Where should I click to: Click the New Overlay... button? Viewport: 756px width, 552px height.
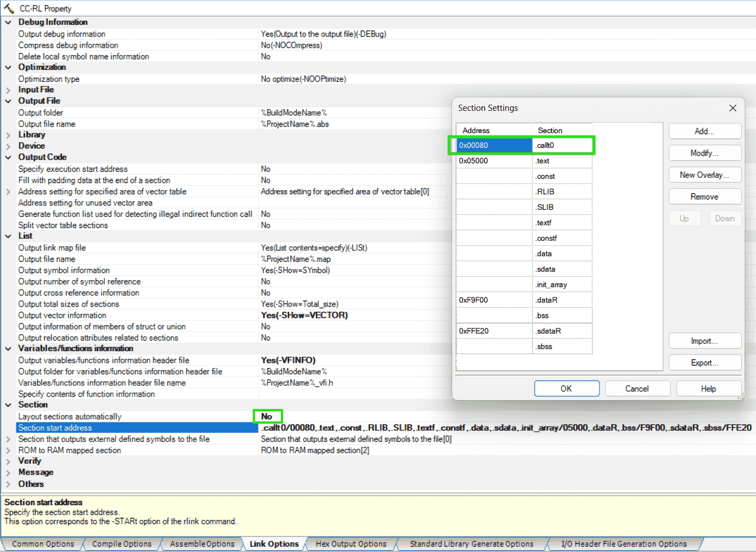[x=704, y=175]
